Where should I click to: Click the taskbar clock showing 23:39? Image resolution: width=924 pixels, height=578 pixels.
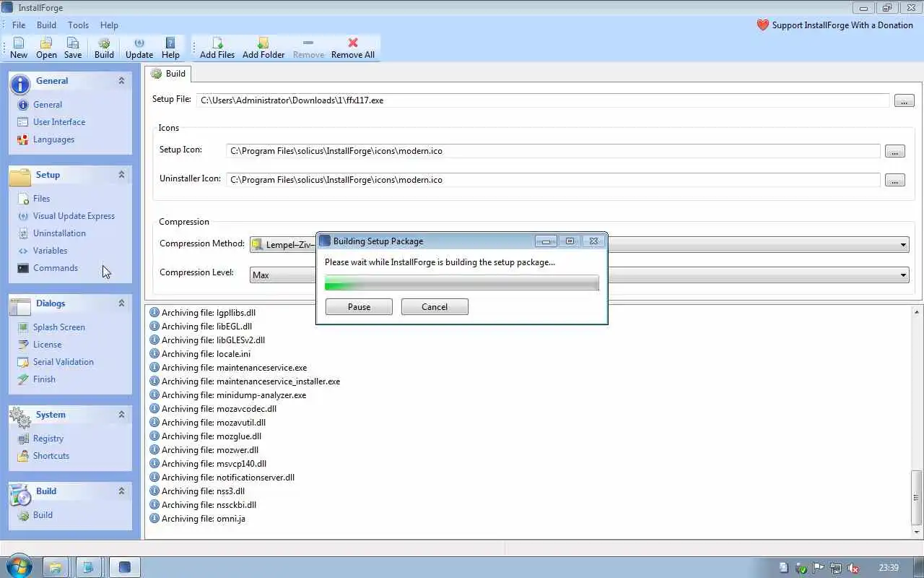889,568
